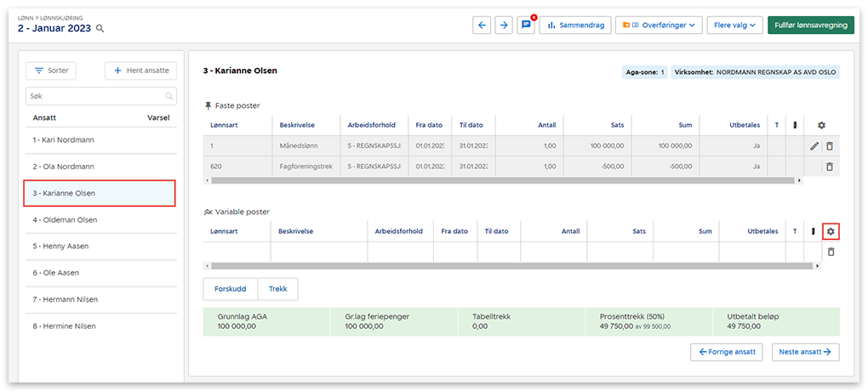868x391 pixels.
Task: Switch to the Forskudd tab
Action: tap(230, 289)
